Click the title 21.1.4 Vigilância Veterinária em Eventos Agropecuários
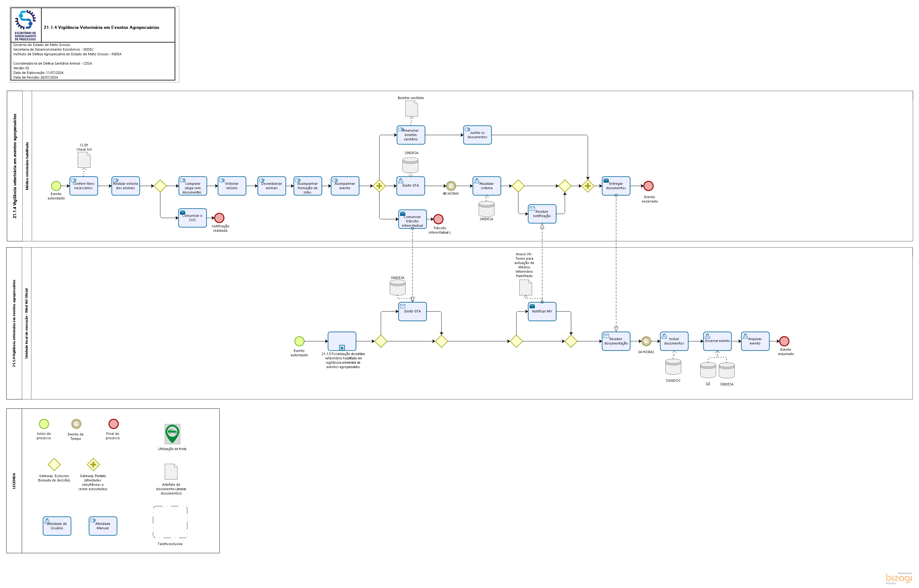 click(102, 28)
